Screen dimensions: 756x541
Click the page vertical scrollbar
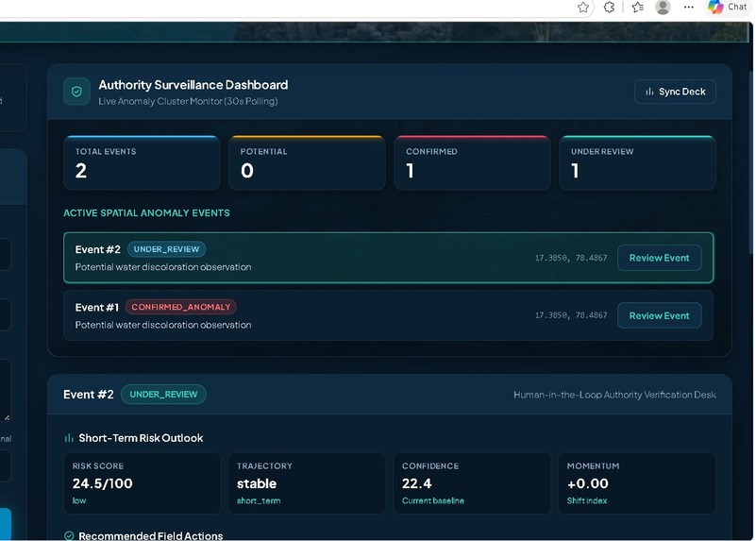(x=750, y=161)
